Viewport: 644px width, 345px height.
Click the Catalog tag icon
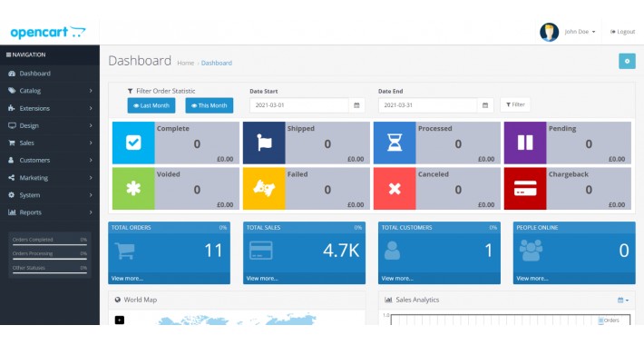pos(12,91)
